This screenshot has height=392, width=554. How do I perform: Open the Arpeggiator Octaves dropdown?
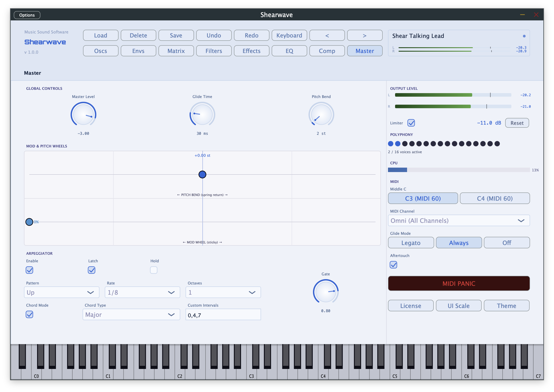223,292
